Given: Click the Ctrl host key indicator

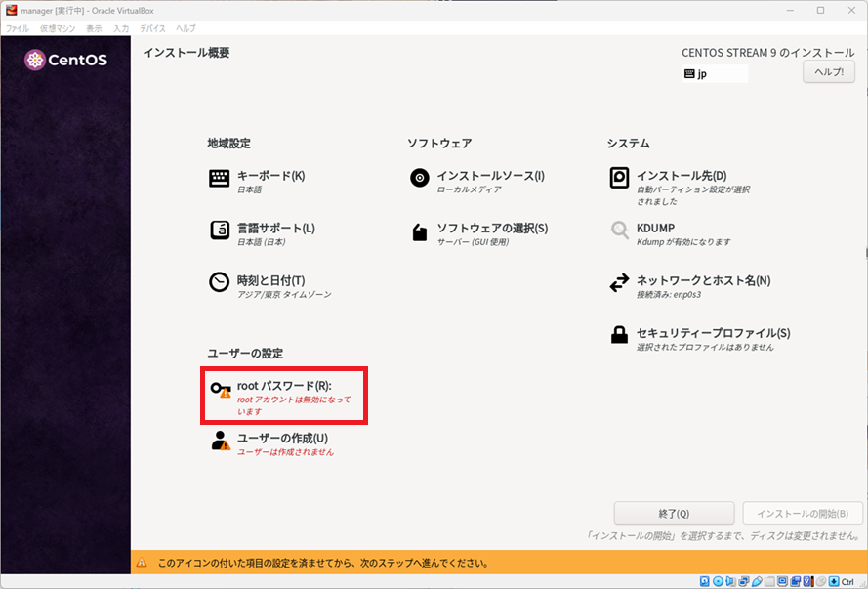Looking at the screenshot, I should (x=847, y=582).
